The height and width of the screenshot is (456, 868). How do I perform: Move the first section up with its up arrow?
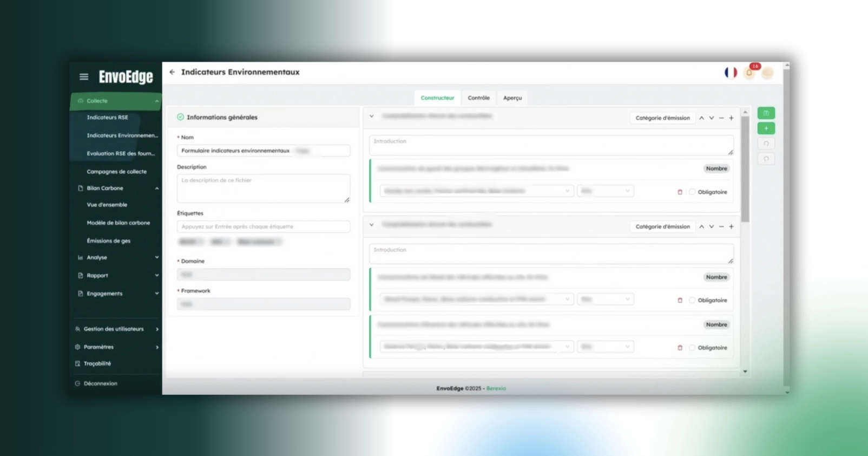(x=701, y=118)
